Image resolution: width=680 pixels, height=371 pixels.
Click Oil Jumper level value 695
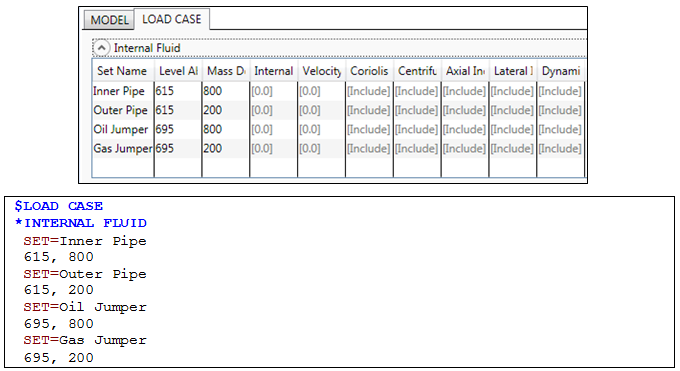tap(178, 129)
